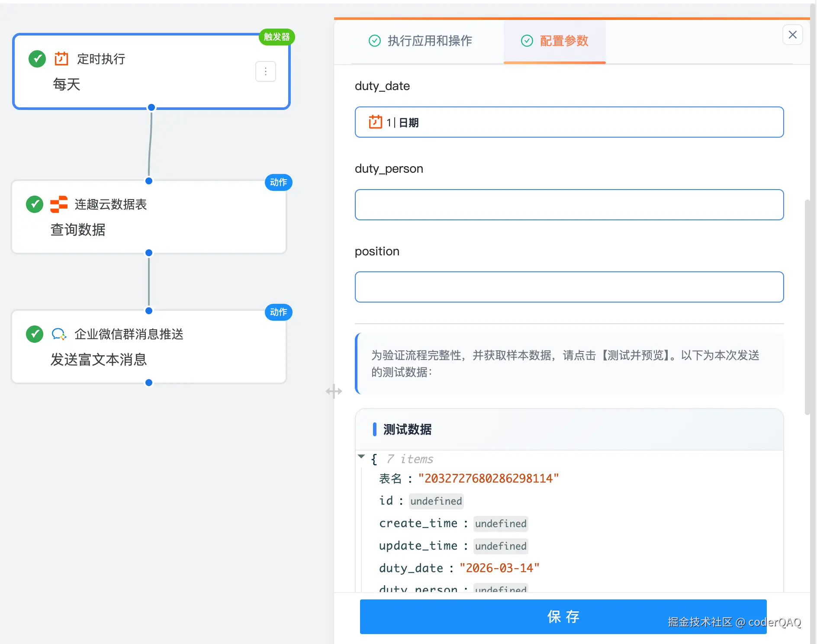Click the top connector dot of 连趣云数据表 node
This screenshot has width=817, height=644.
click(x=149, y=181)
